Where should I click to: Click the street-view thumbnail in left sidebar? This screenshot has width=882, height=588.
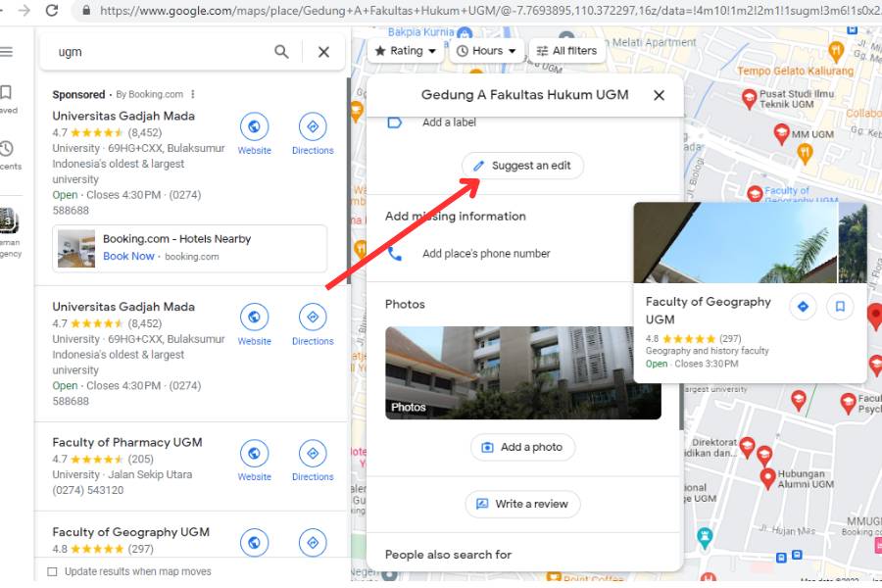pos(9,220)
